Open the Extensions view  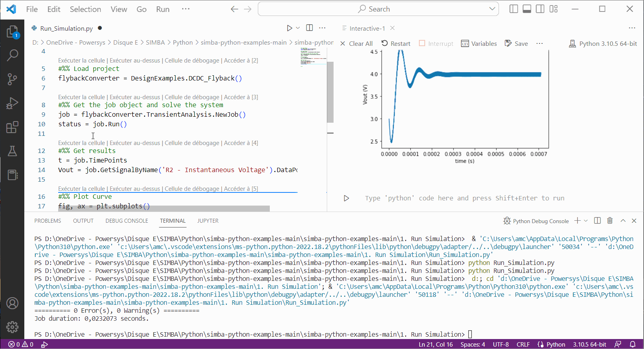(12, 127)
